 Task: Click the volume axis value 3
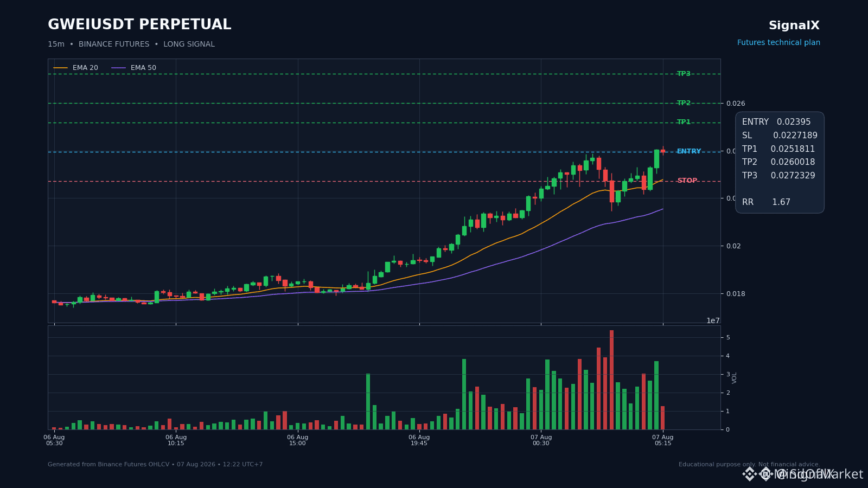coord(728,375)
